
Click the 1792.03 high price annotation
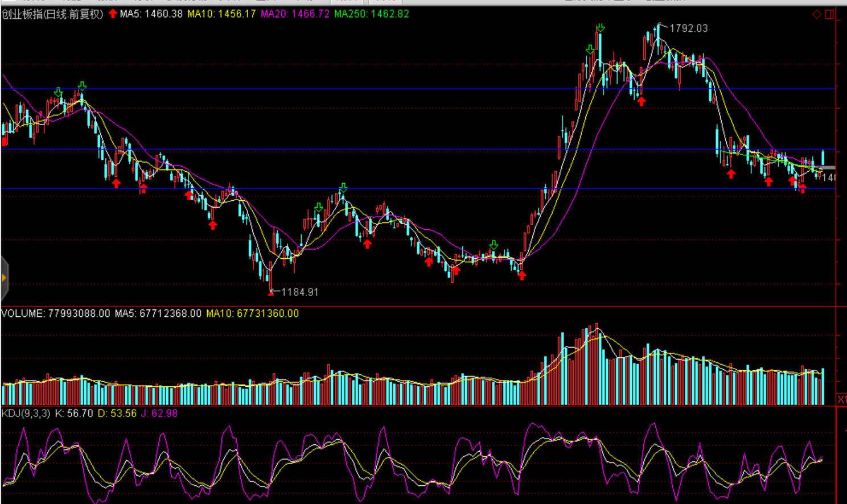(688, 28)
